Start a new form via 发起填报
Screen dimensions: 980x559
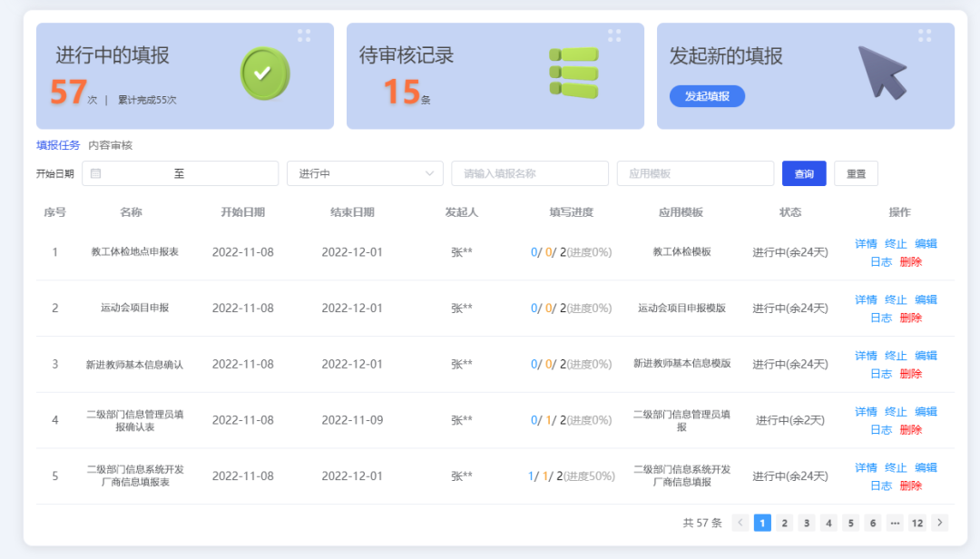707,96
